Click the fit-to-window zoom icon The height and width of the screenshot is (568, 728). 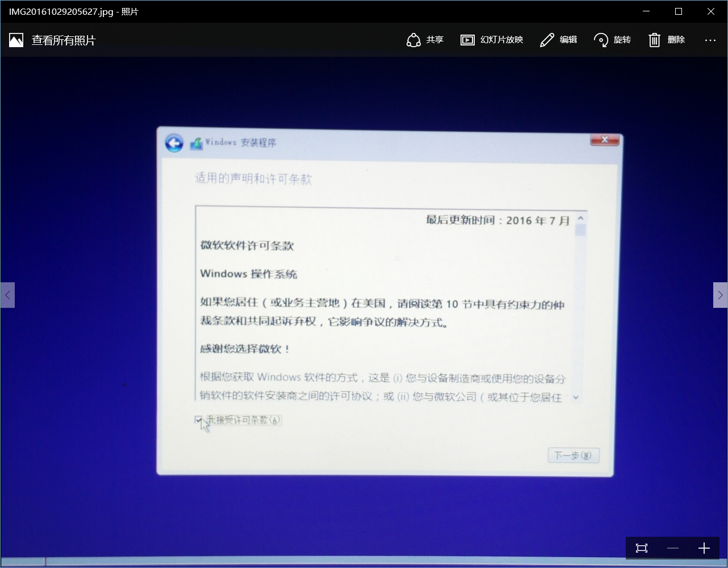(642, 548)
